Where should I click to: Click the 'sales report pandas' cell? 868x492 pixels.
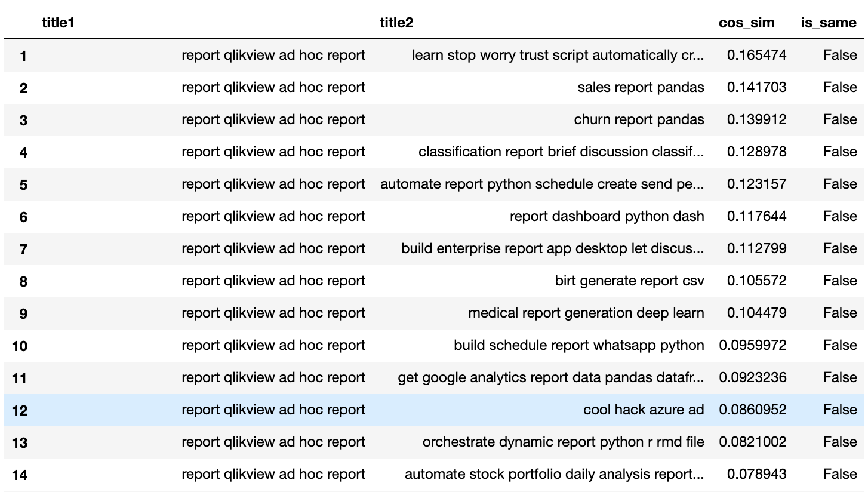(641, 88)
